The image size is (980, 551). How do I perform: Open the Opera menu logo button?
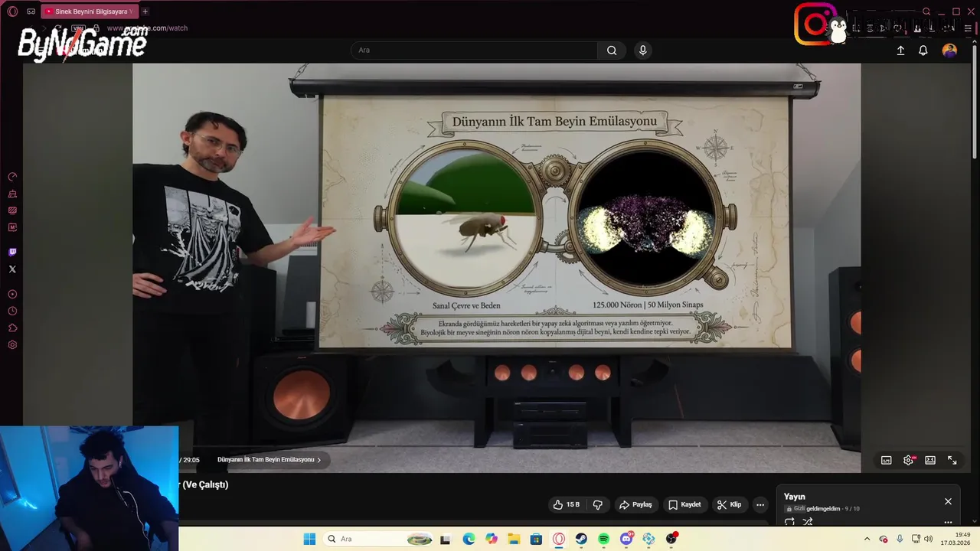click(x=12, y=11)
